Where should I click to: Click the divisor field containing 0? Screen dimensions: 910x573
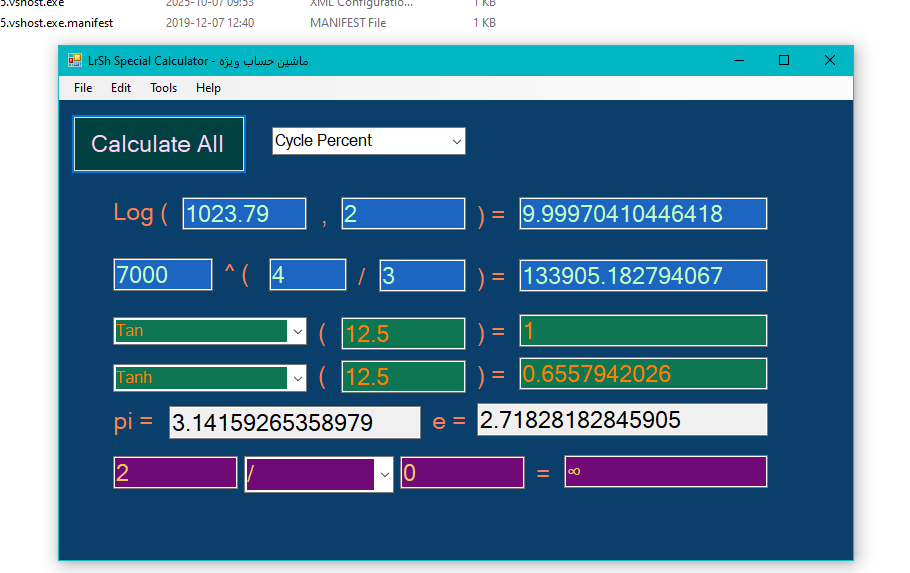(x=462, y=473)
